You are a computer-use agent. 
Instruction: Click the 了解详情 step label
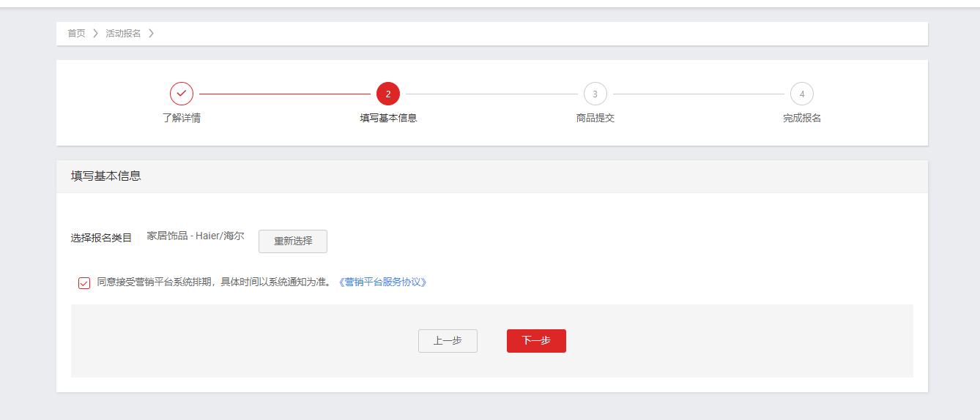(x=182, y=119)
